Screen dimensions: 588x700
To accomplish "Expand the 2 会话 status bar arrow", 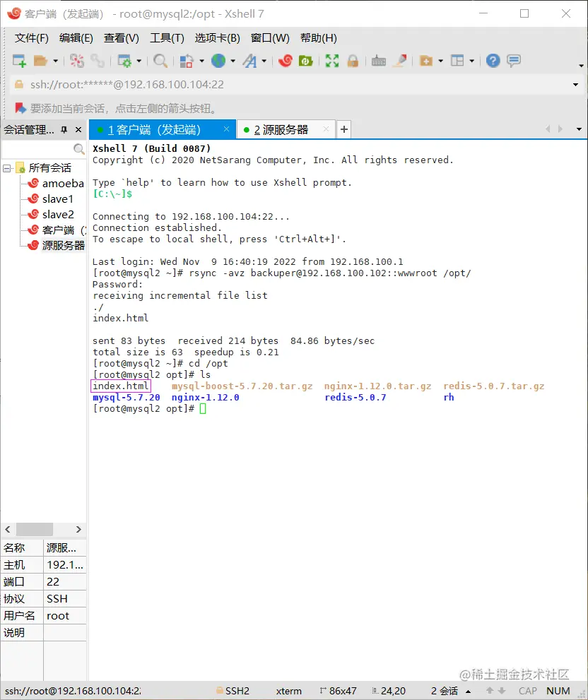I will click(469, 691).
